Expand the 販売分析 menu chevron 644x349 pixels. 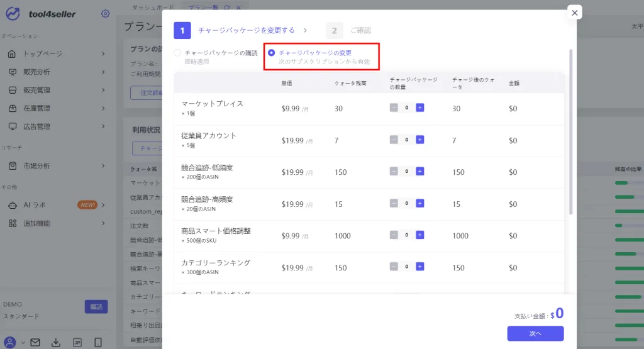(x=103, y=72)
